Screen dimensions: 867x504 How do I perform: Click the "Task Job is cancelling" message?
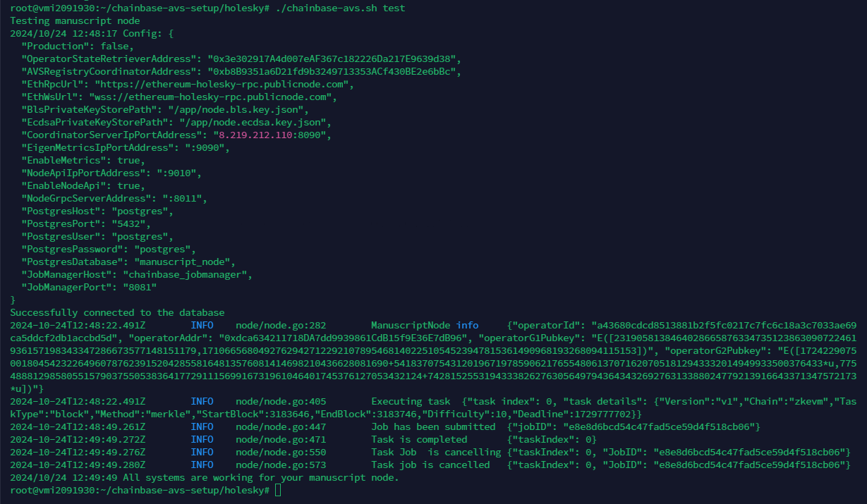tap(436, 452)
